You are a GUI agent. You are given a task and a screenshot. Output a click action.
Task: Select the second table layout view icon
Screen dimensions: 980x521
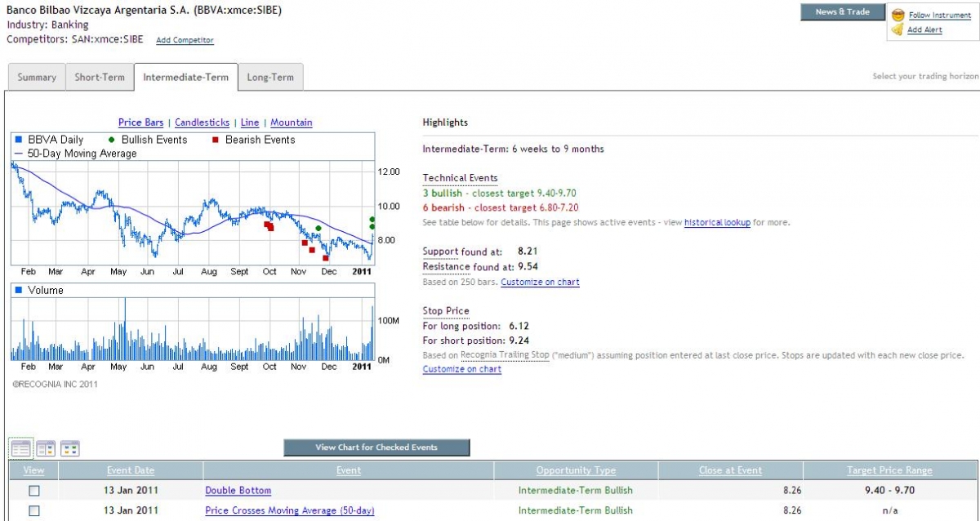click(x=46, y=448)
